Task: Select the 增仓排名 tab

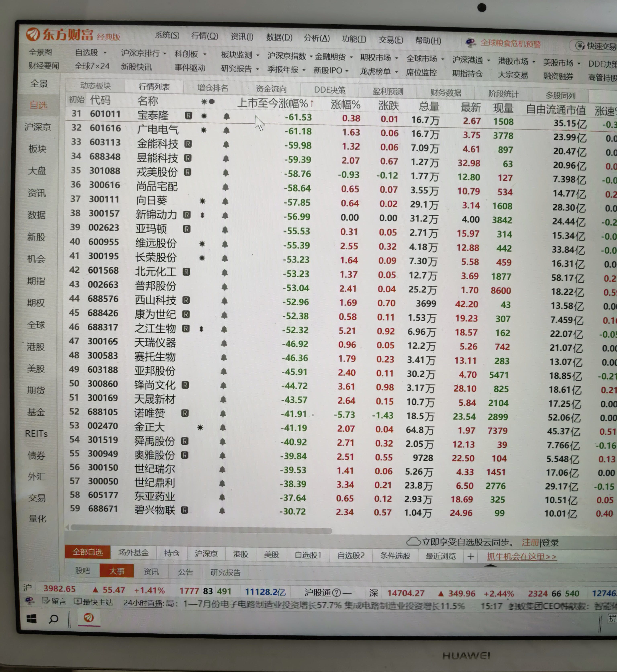Action: 213,88
